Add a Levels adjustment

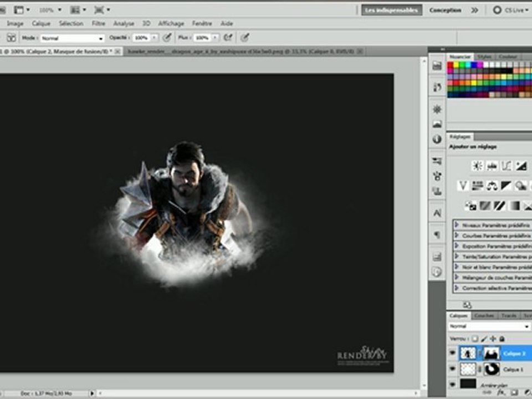(492, 166)
